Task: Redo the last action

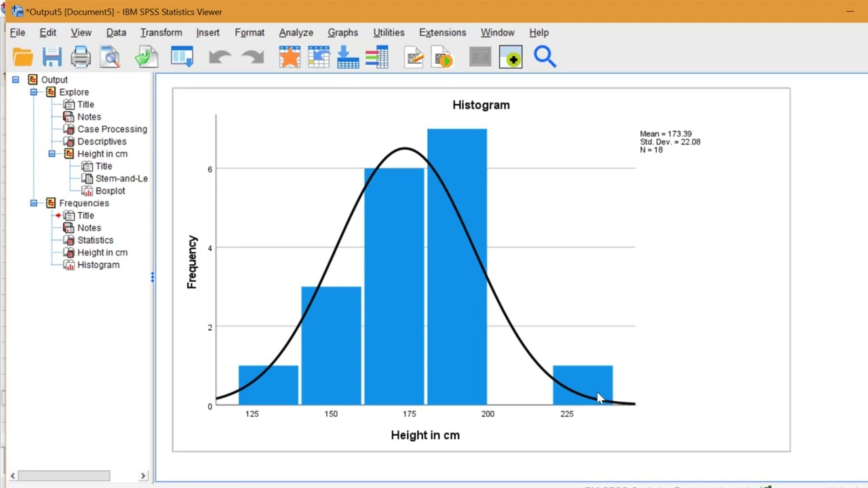Action: pyautogui.click(x=252, y=58)
